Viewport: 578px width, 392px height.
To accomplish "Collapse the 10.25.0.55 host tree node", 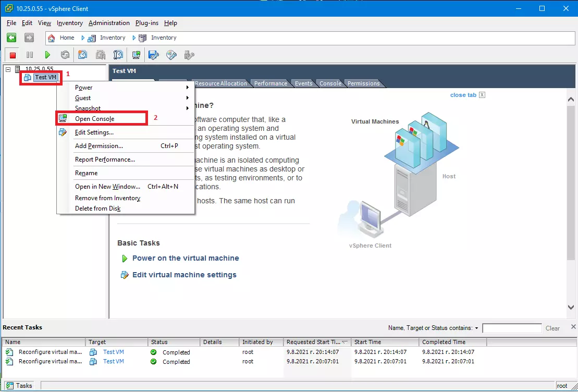I will tap(8, 69).
